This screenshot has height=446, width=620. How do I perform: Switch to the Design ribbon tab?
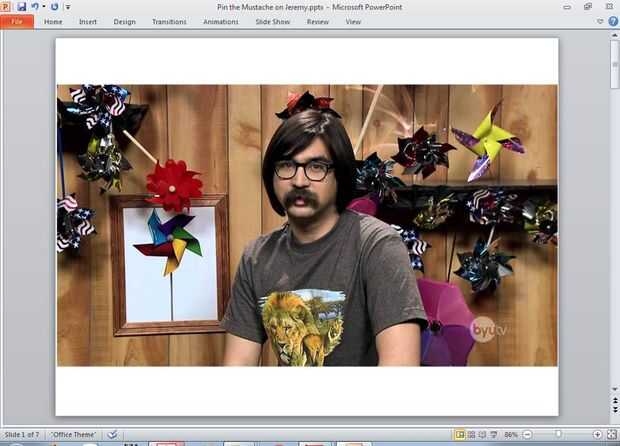125,22
